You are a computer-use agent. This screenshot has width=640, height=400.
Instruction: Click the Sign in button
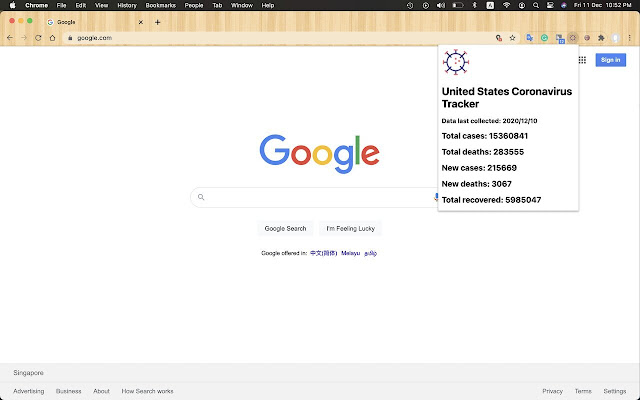(611, 60)
